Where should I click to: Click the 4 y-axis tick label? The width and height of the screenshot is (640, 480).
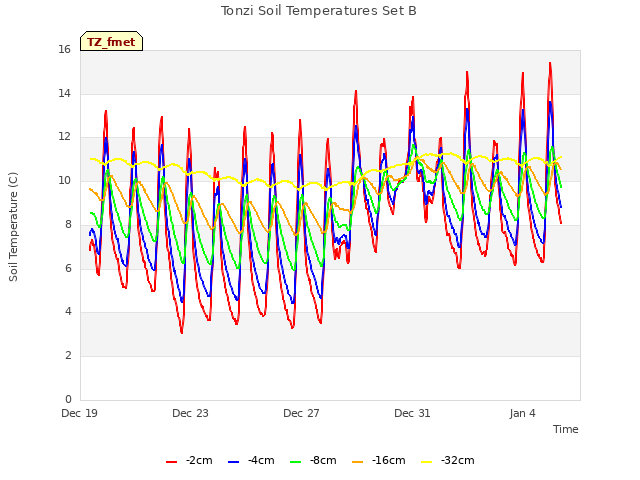(x=68, y=311)
